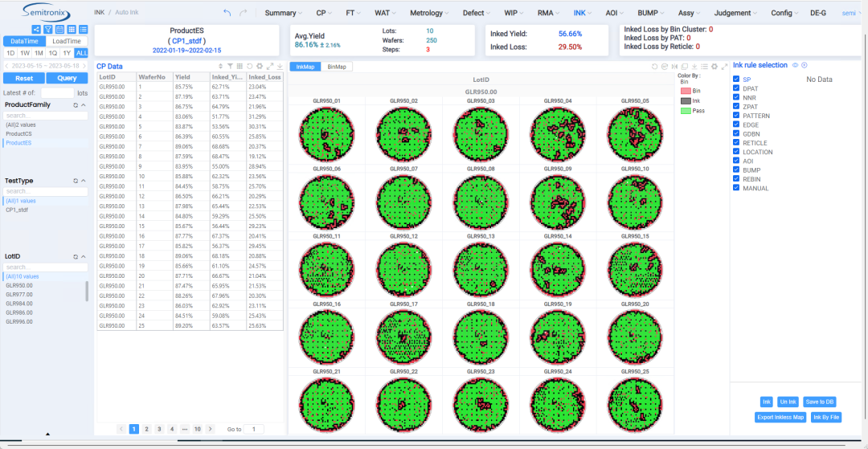
Task: Toggle the EDGE ink rule checkbox
Action: click(737, 125)
